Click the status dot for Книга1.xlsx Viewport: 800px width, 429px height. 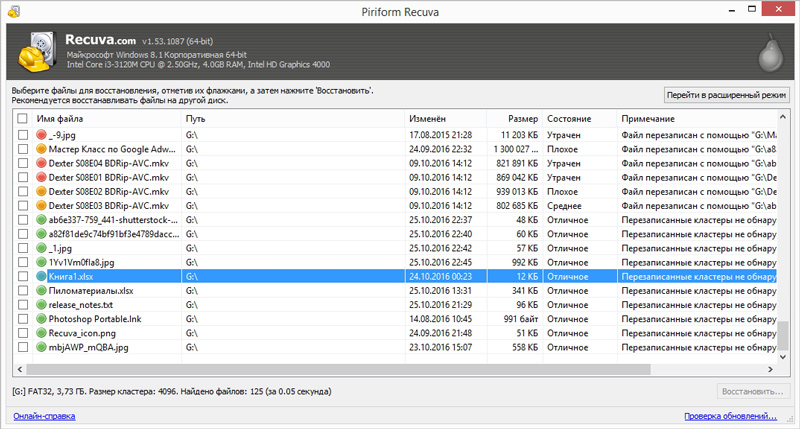tap(41, 276)
